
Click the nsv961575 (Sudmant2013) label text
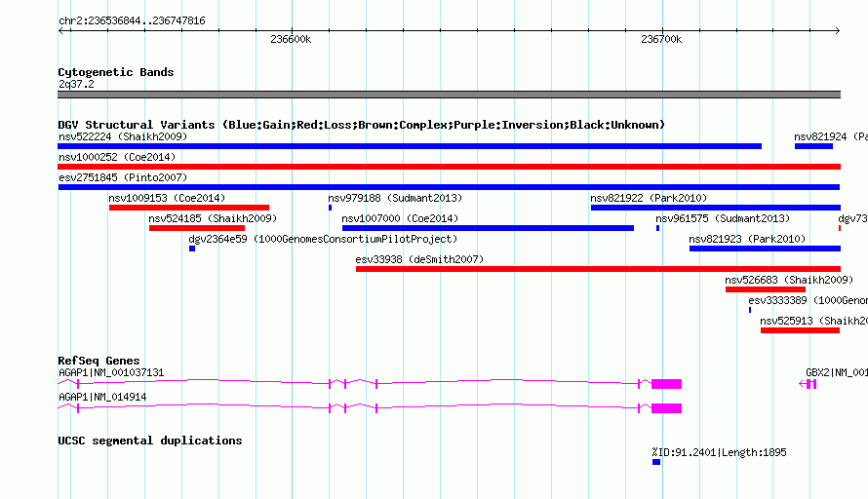tap(723, 218)
